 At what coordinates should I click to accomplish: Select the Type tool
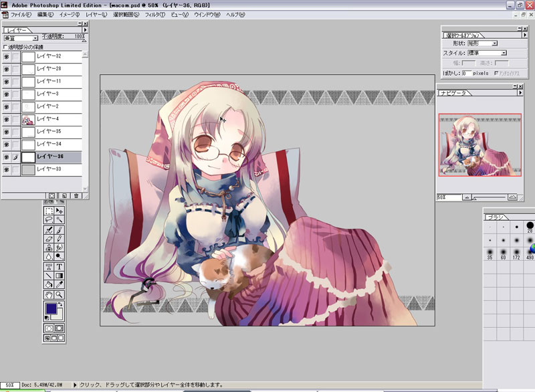coord(60,267)
